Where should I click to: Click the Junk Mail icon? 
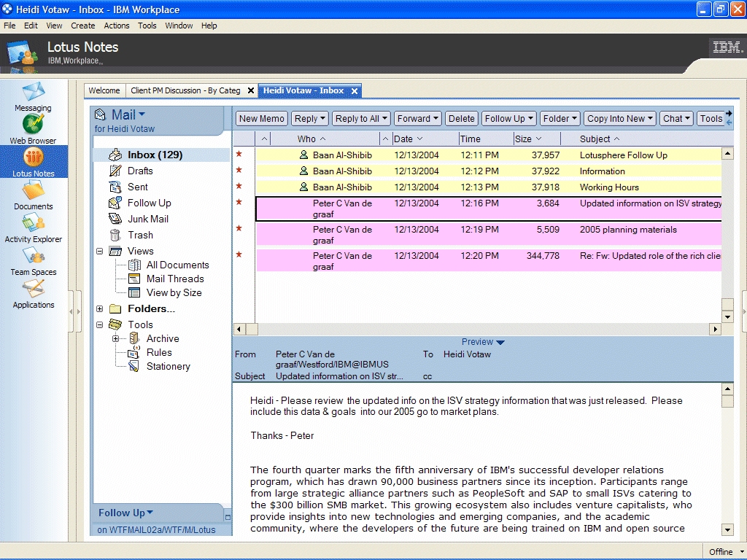pyautogui.click(x=115, y=219)
